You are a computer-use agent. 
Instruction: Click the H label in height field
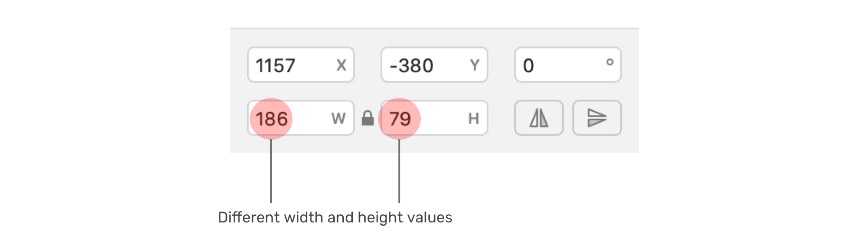tap(473, 118)
